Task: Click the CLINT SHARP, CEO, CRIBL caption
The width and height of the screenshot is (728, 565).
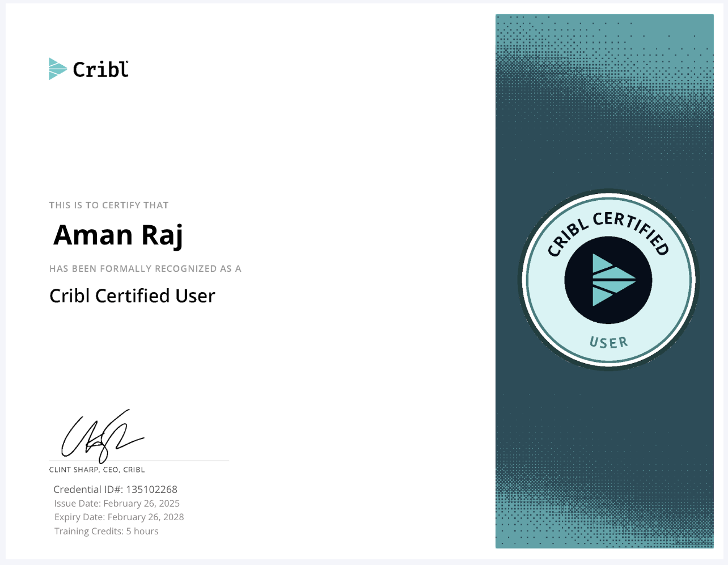Action: [x=97, y=469]
